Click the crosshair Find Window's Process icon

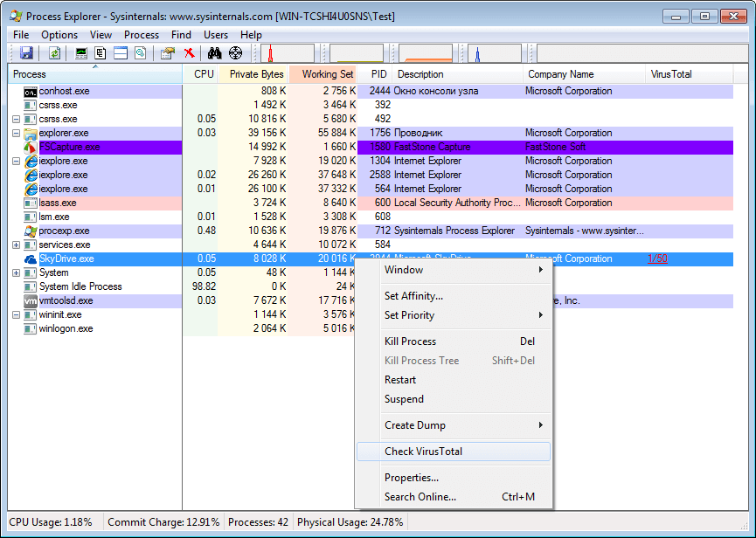(235, 53)
